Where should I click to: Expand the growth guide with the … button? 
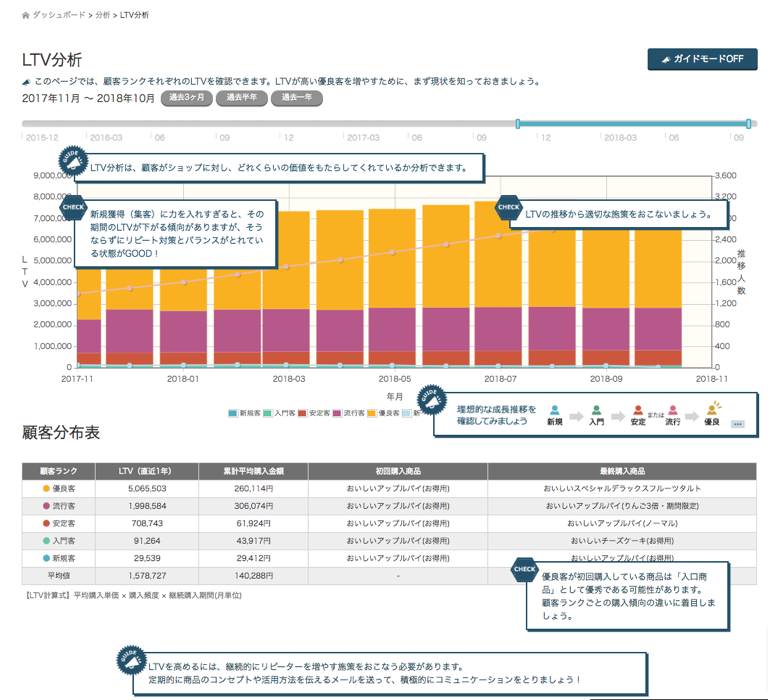point(738,424)
